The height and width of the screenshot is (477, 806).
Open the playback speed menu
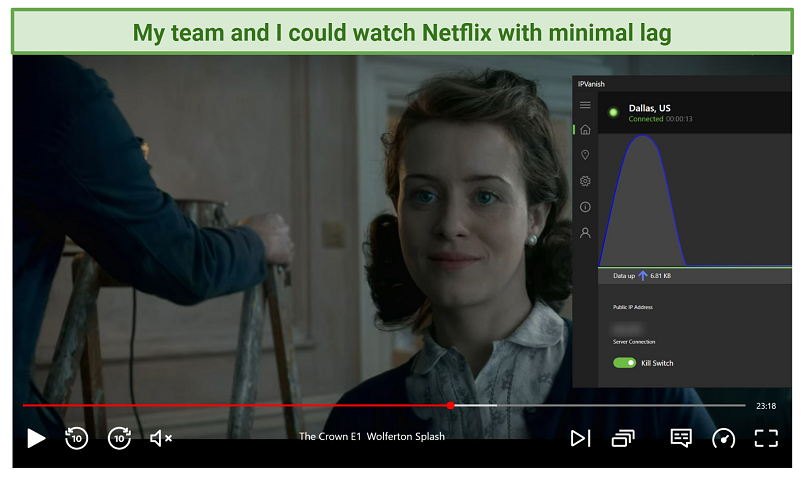[x=723, y=437]
